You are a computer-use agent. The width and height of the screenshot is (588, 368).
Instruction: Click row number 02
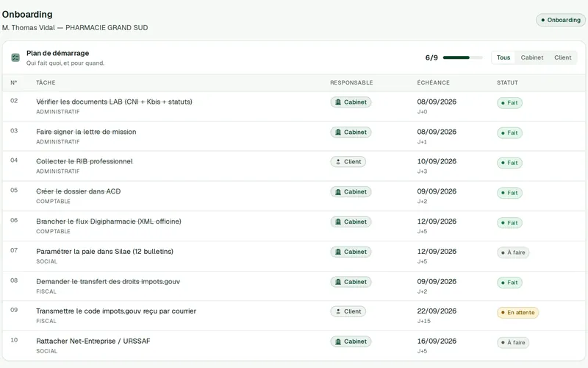click(14, 101)
